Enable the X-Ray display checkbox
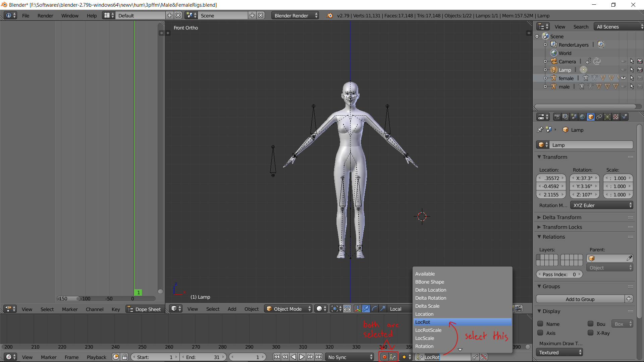The height and width of the screenshot is (362, 644). pos(591,333)
